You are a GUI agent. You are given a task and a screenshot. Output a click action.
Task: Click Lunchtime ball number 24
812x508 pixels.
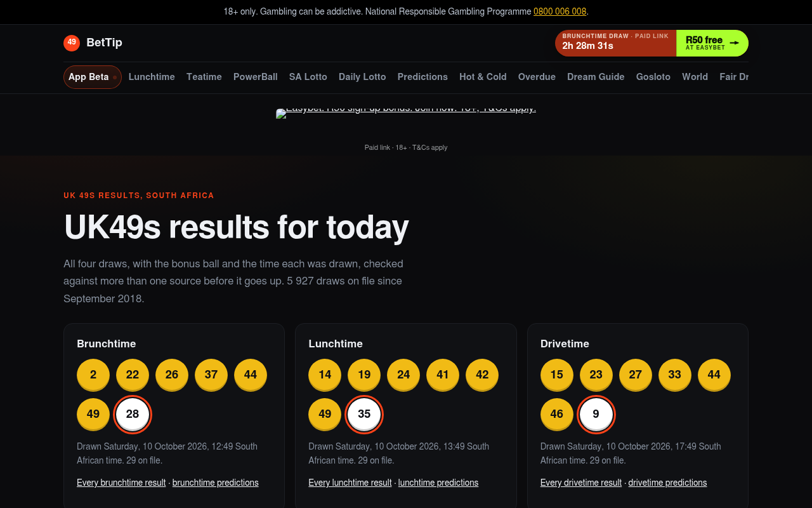pos(403,375)
